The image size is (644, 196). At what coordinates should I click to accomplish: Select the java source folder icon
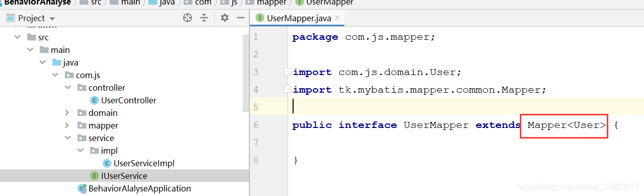[x=56, y=62]
